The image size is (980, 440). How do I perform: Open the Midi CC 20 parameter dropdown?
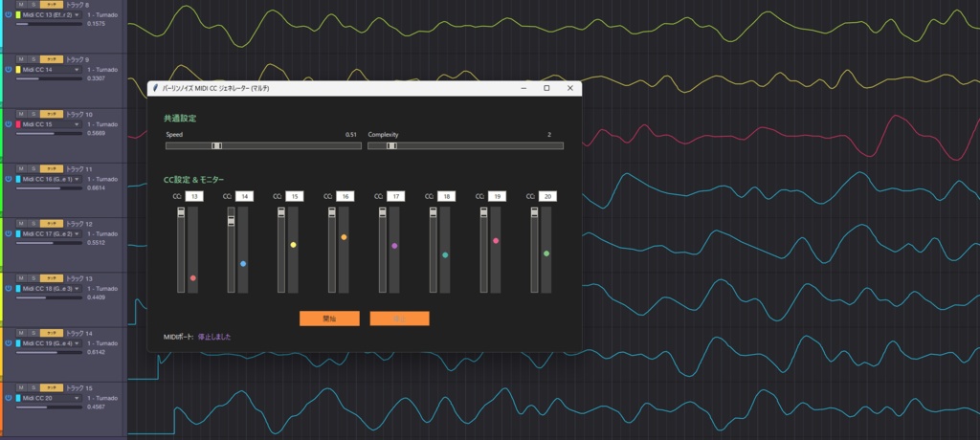tap(52, 398)
